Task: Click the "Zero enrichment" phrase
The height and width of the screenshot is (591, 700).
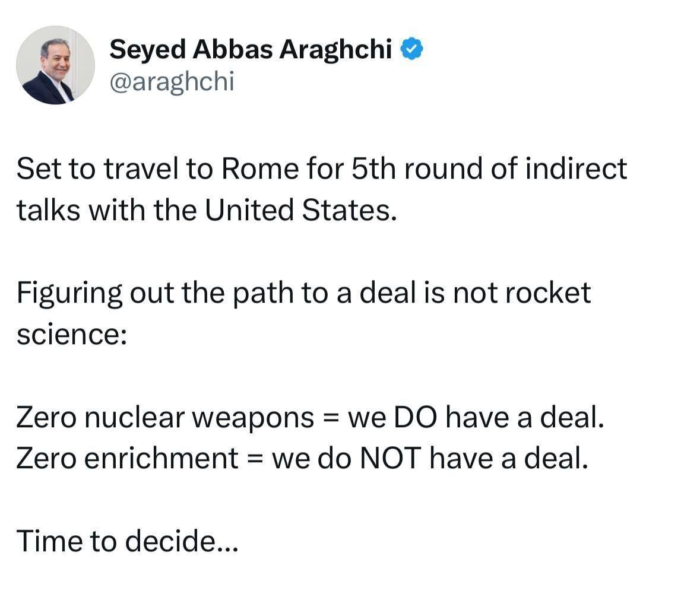Action: point(127,459)
